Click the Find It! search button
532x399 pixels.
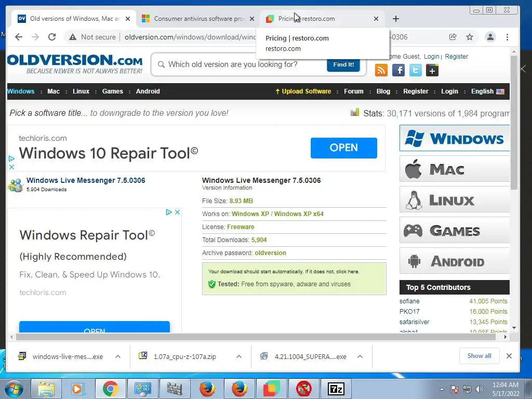tap(343, 64)
